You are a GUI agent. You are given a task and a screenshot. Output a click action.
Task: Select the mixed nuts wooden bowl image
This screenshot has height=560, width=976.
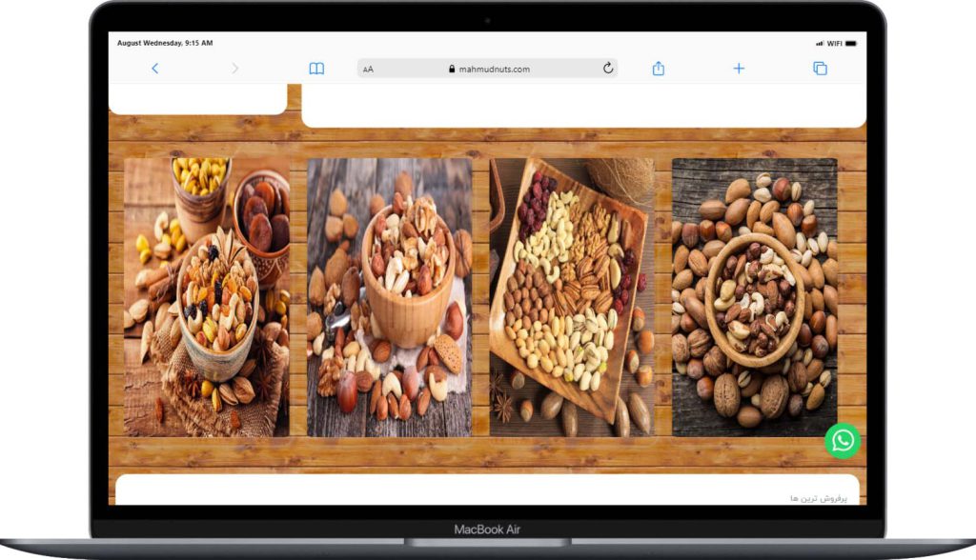(x=389, y=297)
